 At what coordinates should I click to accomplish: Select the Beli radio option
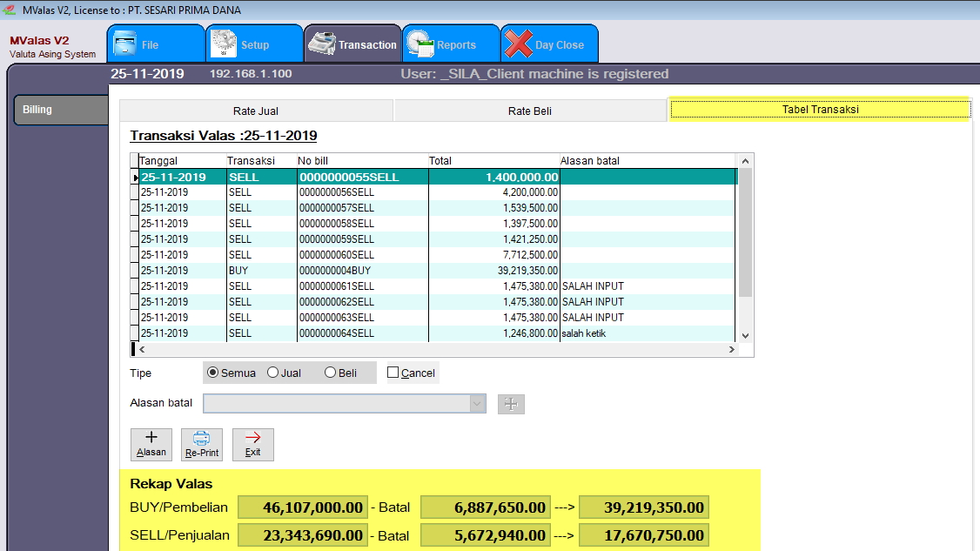tap(330, 373)
